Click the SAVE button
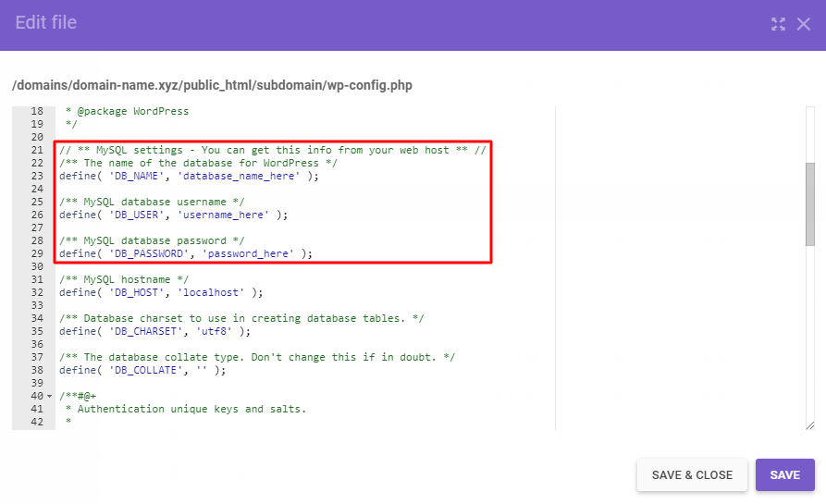The image size is (826, 504). (x=785, y=475)
